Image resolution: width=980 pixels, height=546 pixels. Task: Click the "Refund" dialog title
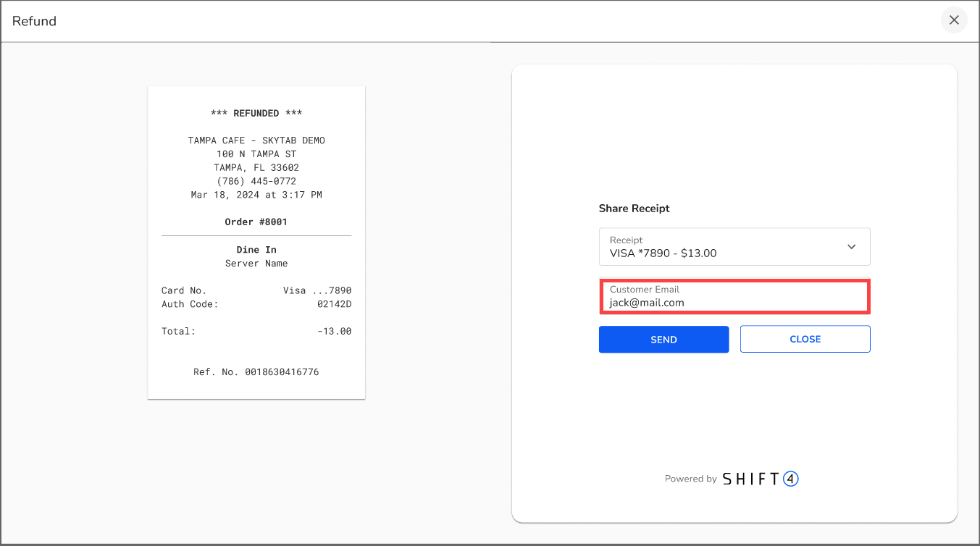point(34,21)
